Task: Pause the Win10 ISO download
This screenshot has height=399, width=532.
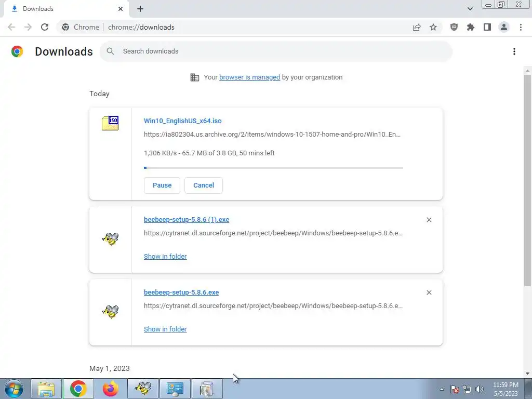Action: click(x=162, y=185)
